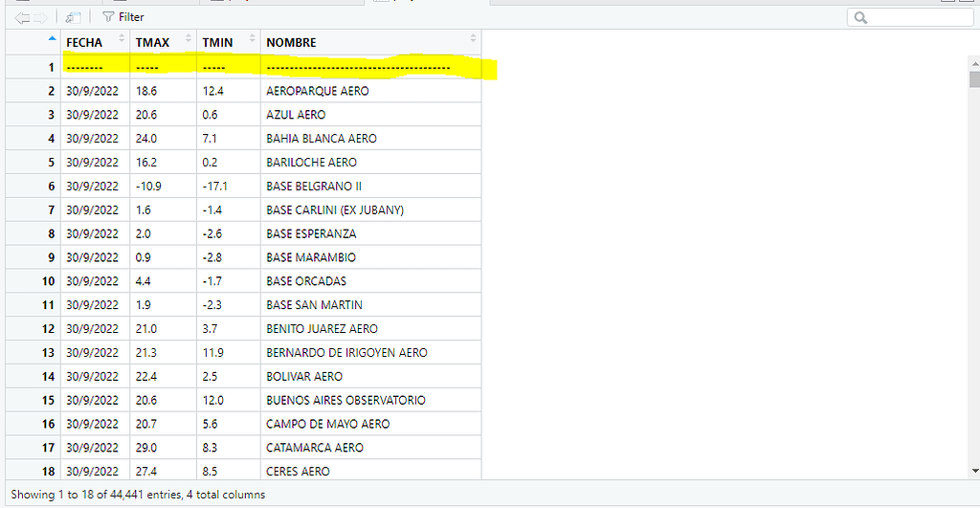Viewport: 980px width, 508px height.
Task: Click the back navigation arrow icon
Action: tap(22, 17)
